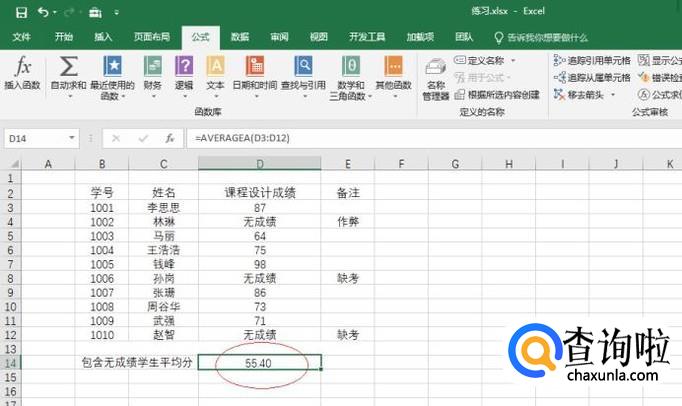
Task: Click the confirm checkmark in formula bar
Action: pos(143,138)
